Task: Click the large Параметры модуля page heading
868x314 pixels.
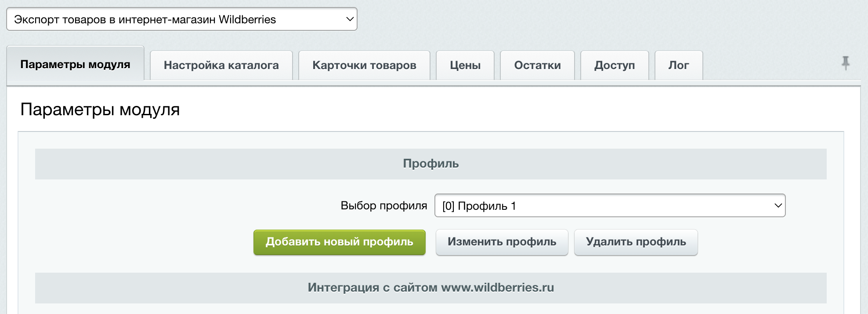Action: (x=100, y=110)
